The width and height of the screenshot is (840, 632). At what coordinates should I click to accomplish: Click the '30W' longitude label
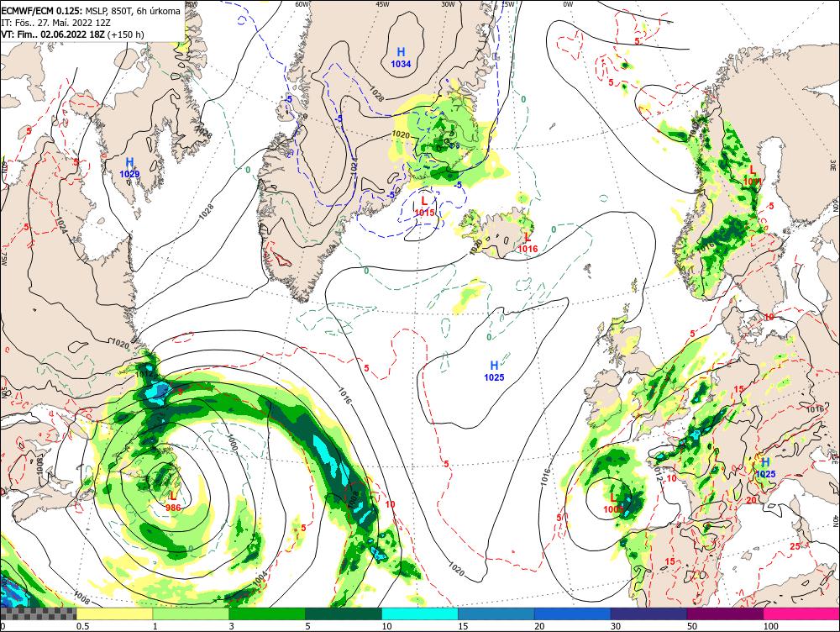point(448,4)
